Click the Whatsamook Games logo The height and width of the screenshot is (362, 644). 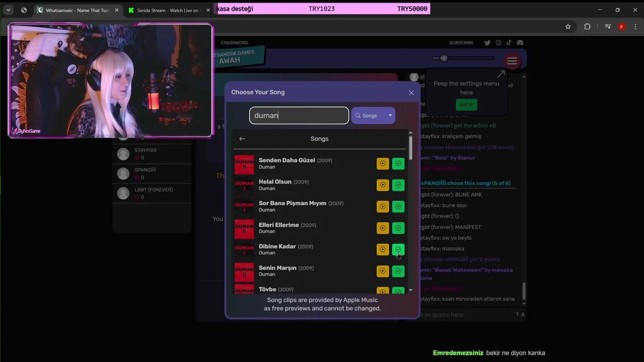(238, 57)
